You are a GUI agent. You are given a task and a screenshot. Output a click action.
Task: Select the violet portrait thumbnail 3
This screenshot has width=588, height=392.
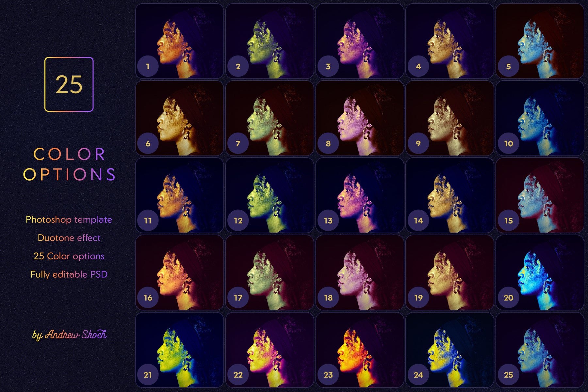pyautogui.click(x=360, y=41)
